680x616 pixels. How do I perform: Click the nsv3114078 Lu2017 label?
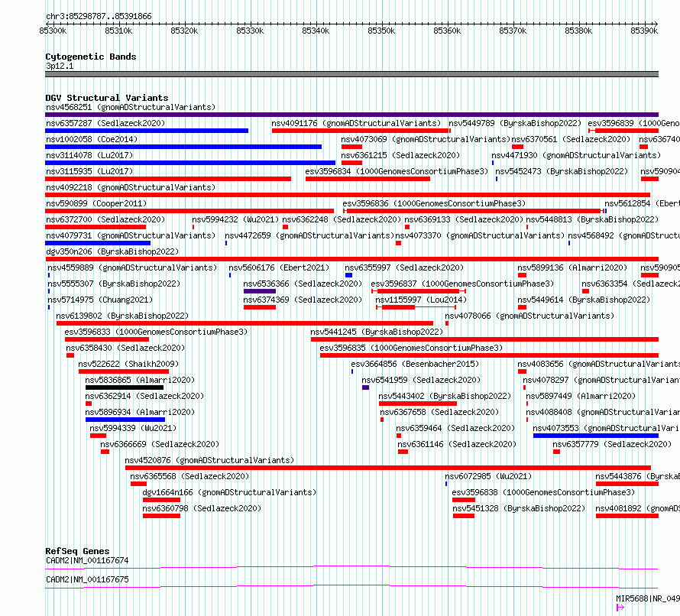89,155
